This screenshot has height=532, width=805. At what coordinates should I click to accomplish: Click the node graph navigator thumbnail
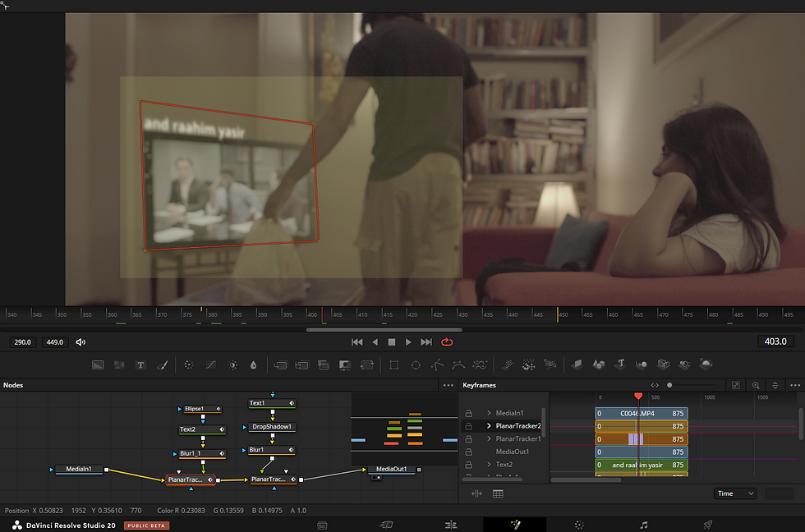pos(404,429)
